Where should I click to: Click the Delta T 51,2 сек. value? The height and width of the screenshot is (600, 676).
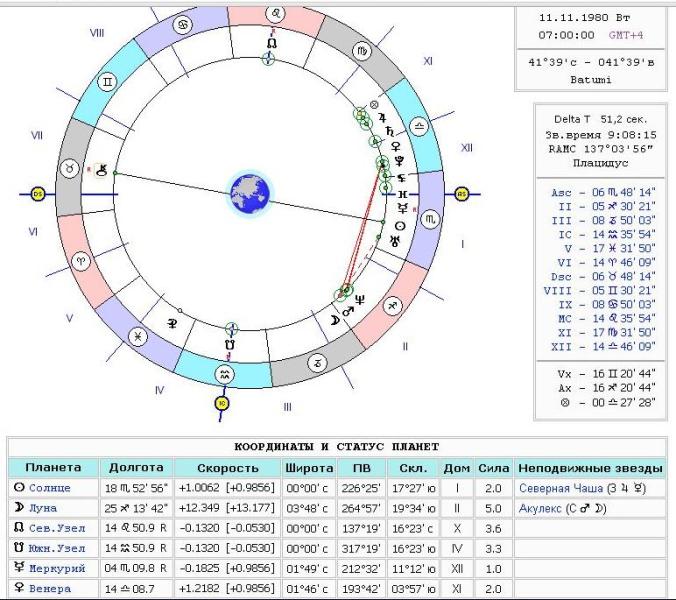600,119
